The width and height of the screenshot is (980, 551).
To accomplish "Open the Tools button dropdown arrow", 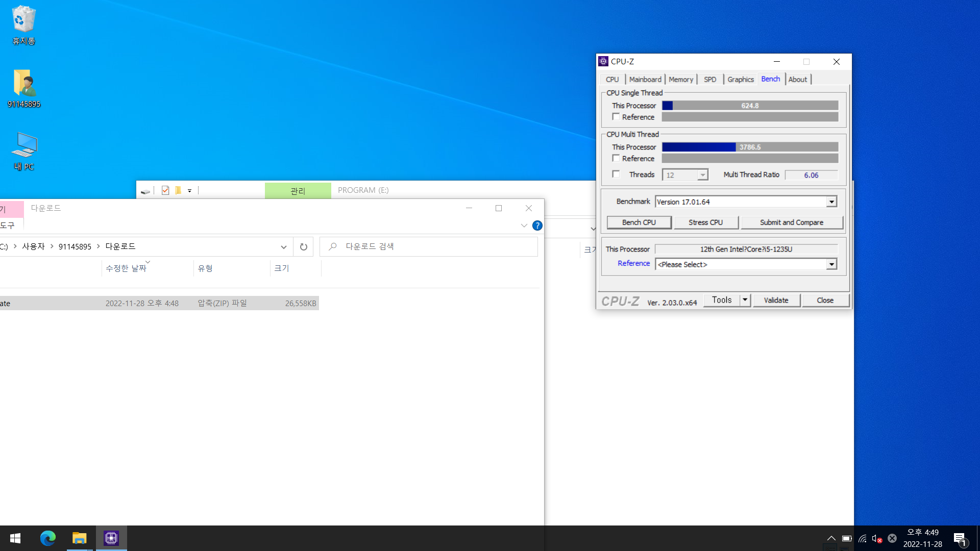I will coord(745,300).
